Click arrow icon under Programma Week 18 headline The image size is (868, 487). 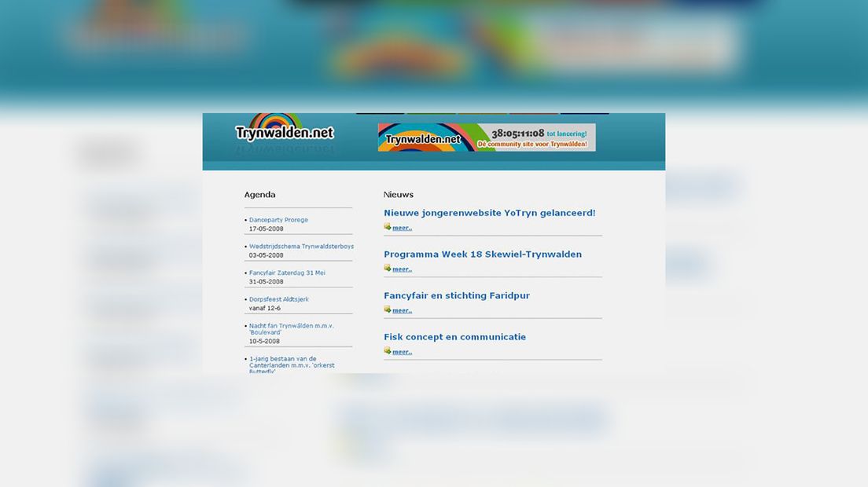pyautogui.click(x=388, y=269)
